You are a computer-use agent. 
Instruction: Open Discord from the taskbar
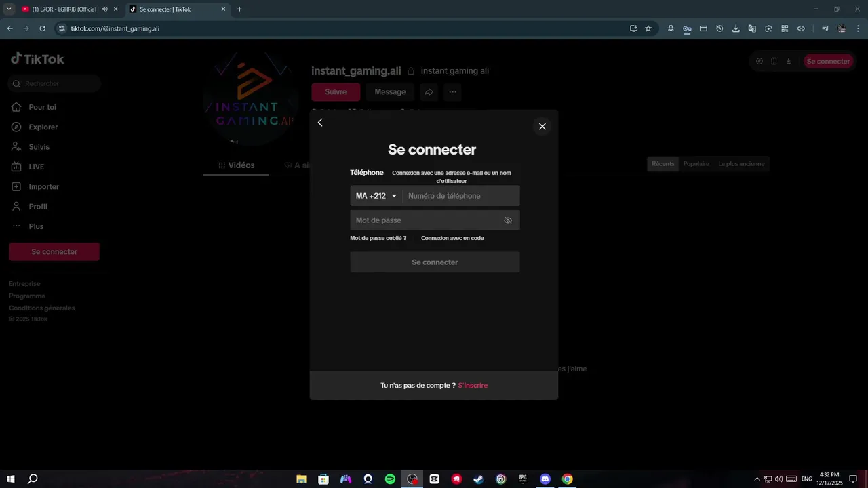pos(545,479)
